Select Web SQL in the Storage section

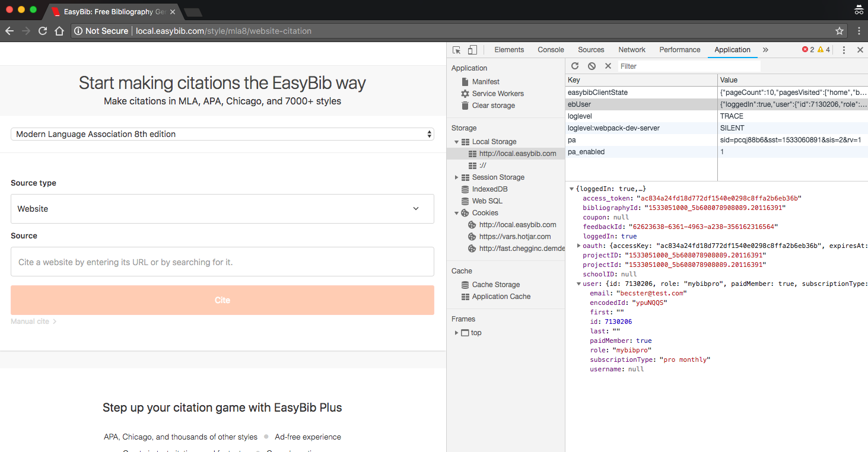point(487,201)
